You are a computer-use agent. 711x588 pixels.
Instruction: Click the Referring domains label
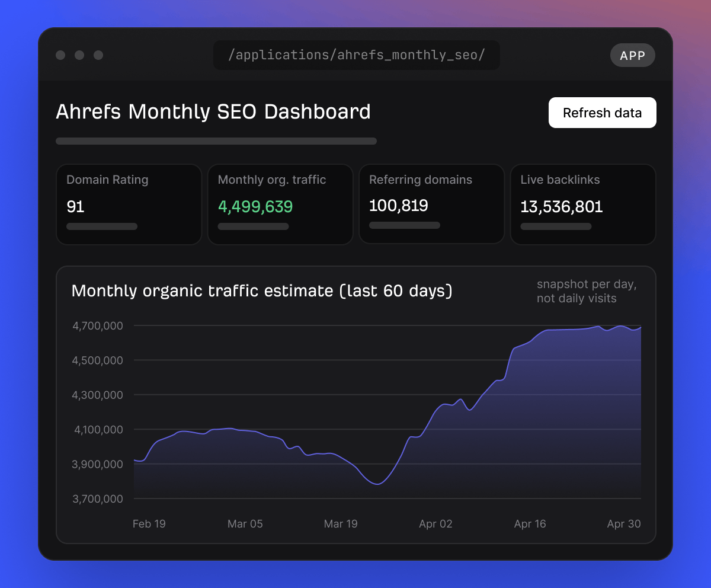click(421, 180)
